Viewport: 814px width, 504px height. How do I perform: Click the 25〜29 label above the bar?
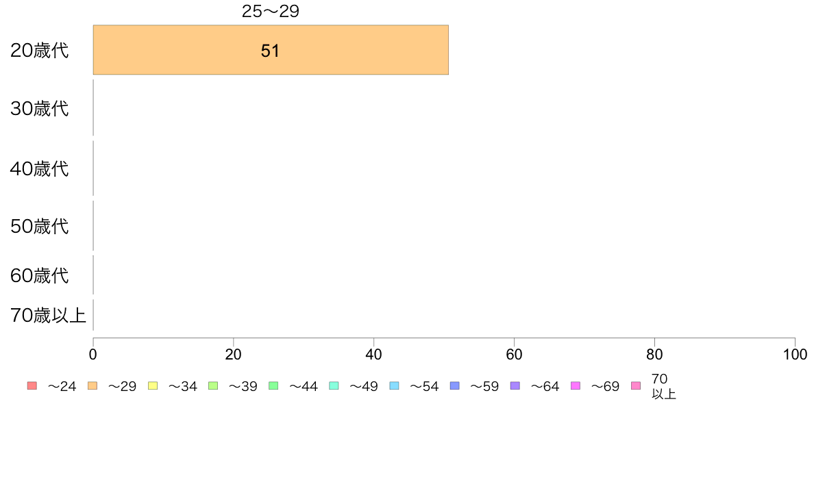pos(271,11)
